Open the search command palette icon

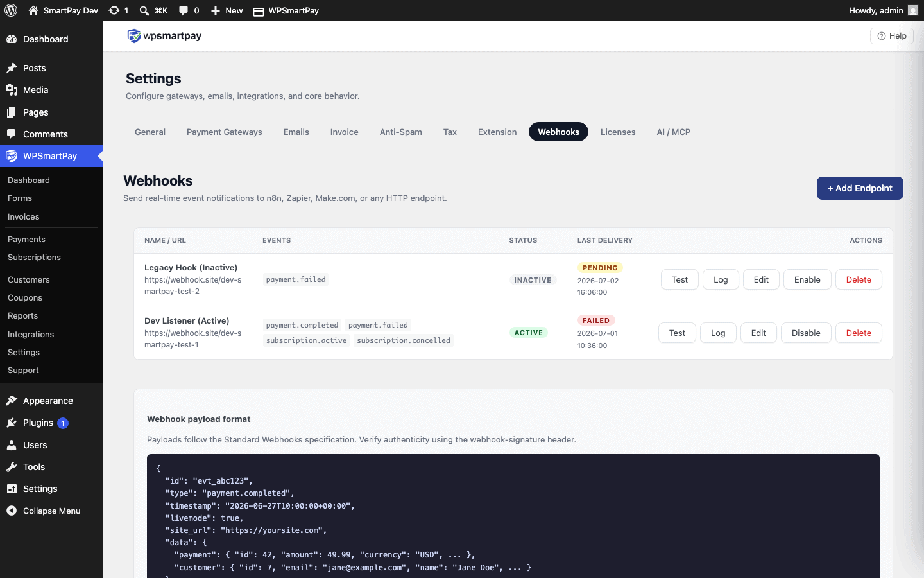point(144,10)
